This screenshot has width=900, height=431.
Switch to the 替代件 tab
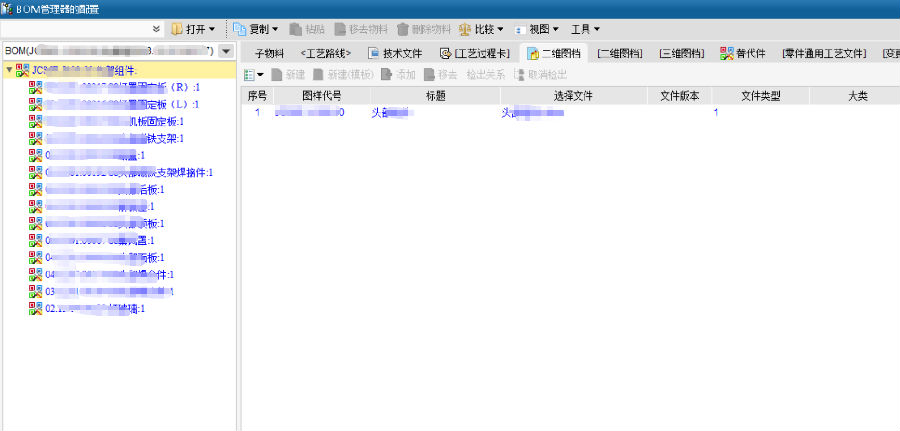click(743, 53)
